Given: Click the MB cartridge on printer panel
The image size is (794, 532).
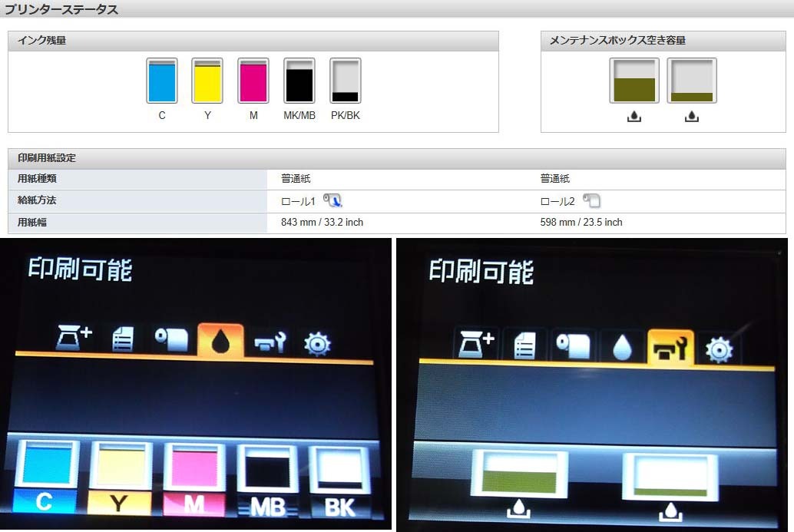Looking at the screenshot, I should 268,482.
